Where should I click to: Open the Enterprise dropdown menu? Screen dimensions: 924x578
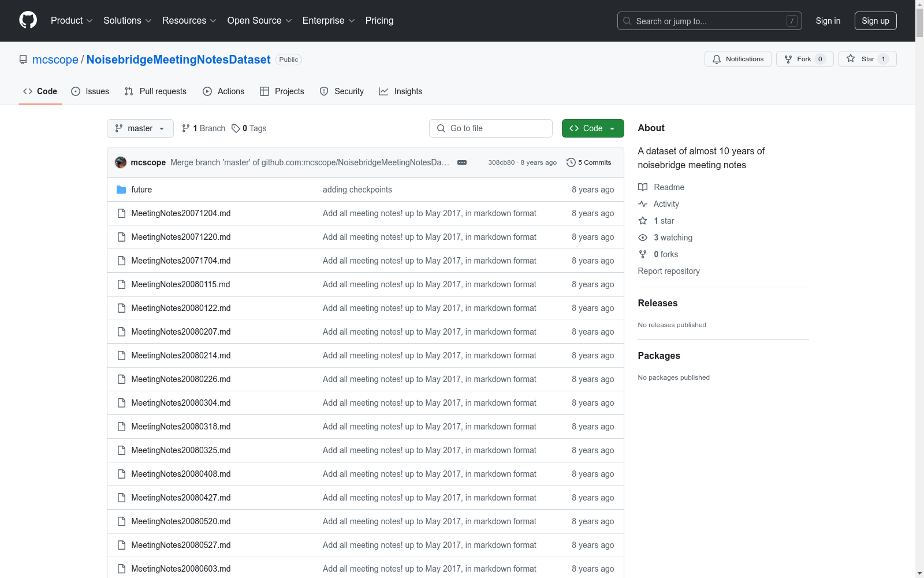click(329, 21)
